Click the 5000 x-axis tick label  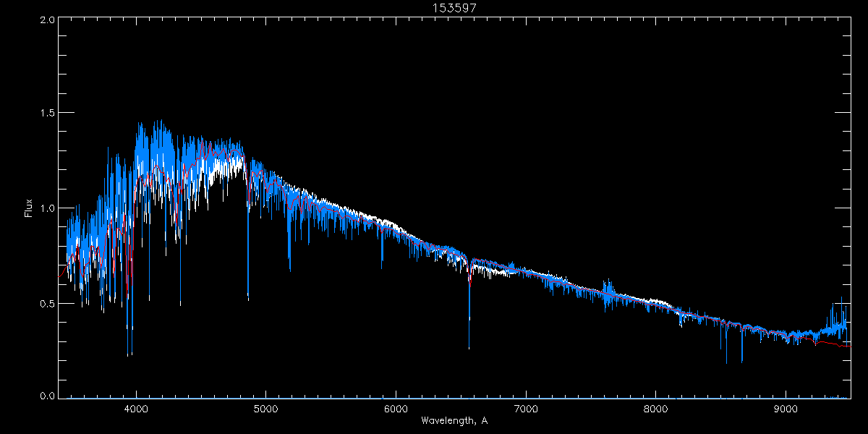coord(265,408)
